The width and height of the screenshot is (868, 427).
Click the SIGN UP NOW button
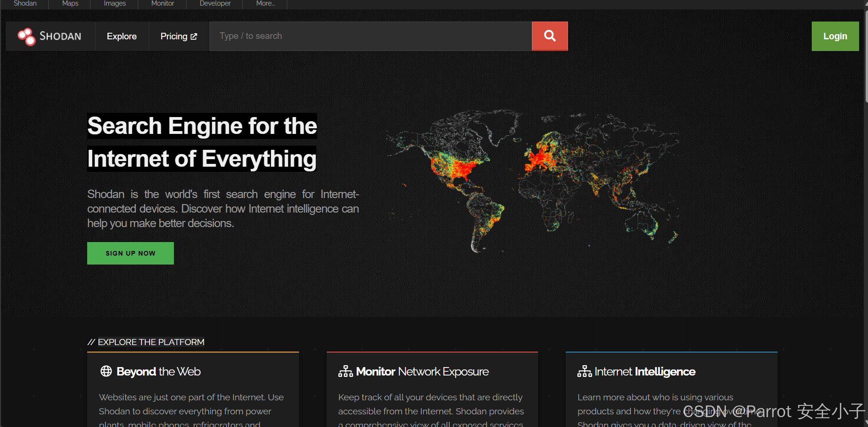pos(130,253)
